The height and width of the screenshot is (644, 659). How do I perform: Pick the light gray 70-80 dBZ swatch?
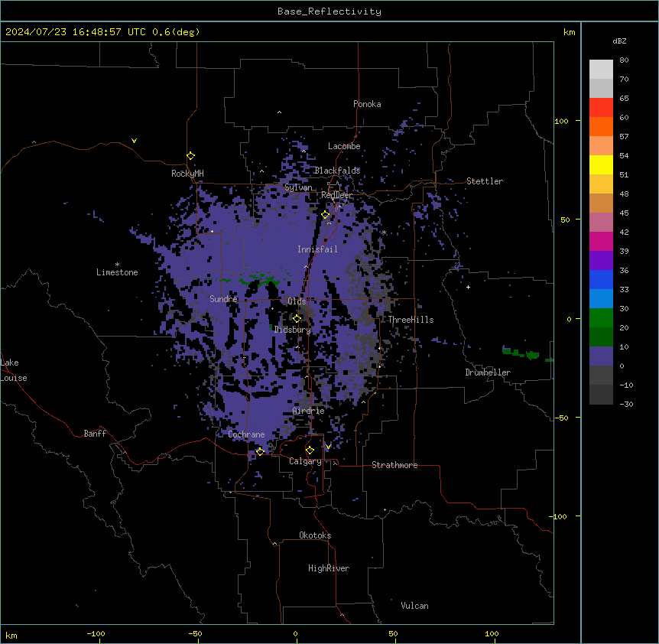tap(601, 70)
